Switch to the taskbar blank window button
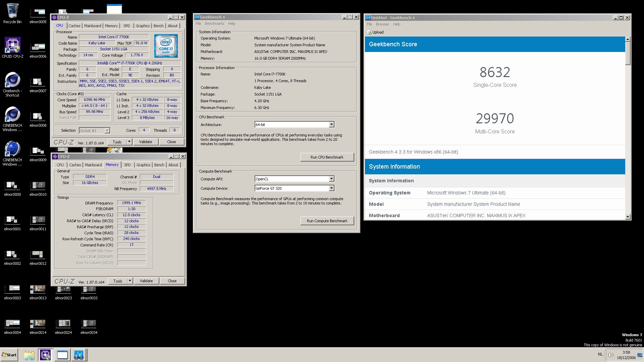 click(62, 355)
